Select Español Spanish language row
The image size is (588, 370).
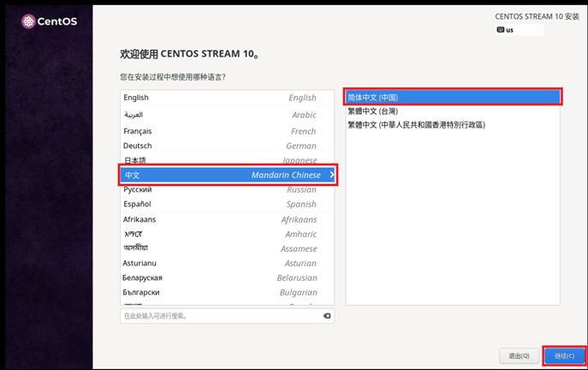coord(228,204)
